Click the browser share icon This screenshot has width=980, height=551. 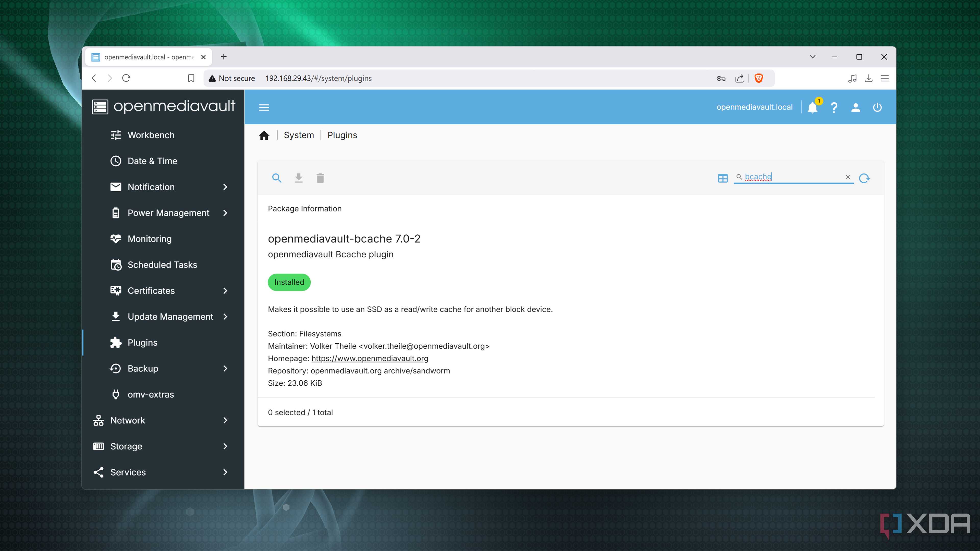tap(739, 78)
